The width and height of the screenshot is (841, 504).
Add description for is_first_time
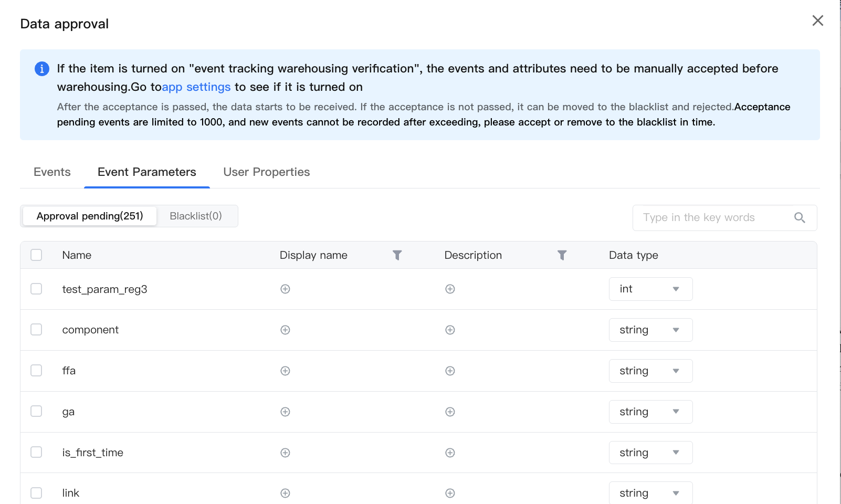[x=450, y=453]
